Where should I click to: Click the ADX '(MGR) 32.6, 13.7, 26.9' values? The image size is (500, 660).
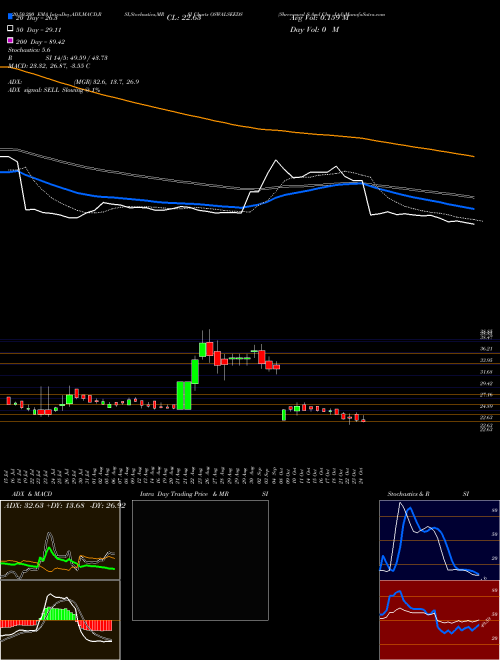pos(106,82)
